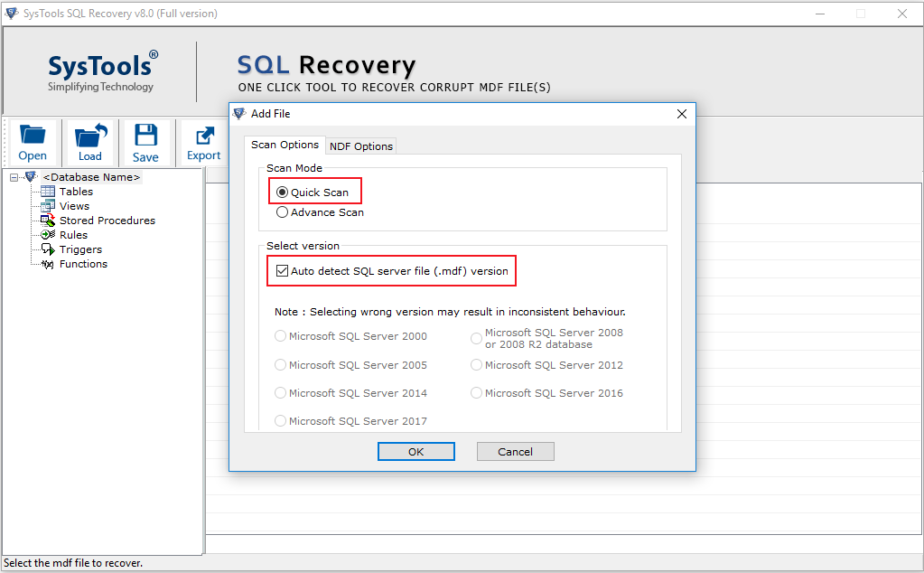The image size is (924, 573).
Task: Switch to the NDF Options tab
Action: [x=361, y=146]
